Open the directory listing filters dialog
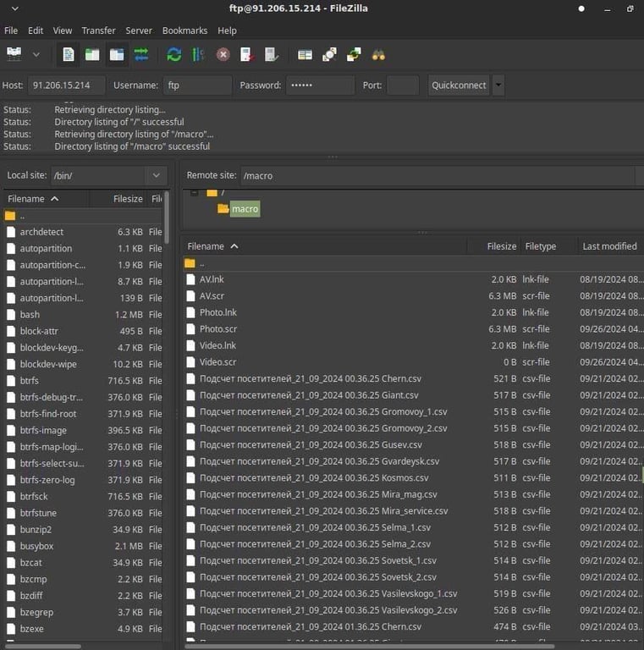644x650 pixels. (x=305, y=54)
